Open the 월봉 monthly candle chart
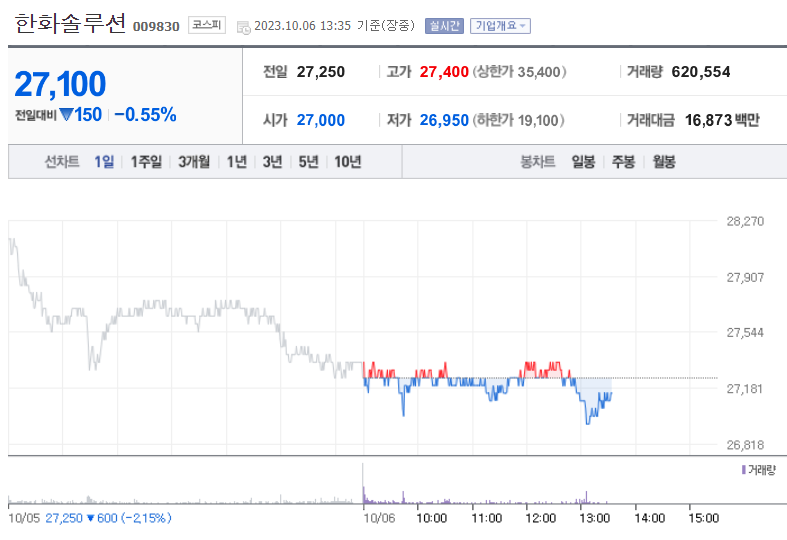Viewport: 787px width, 540px height. click(x=664, y=162)
